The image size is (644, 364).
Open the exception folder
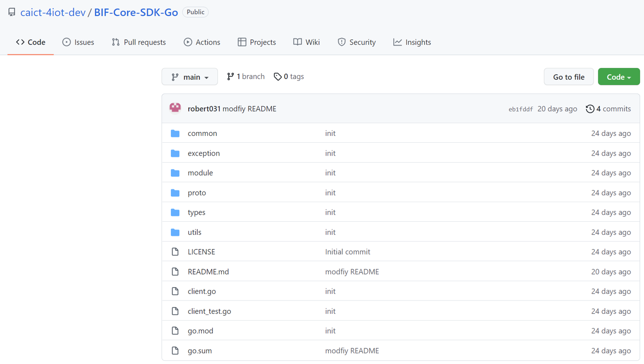tap(203, 153)
